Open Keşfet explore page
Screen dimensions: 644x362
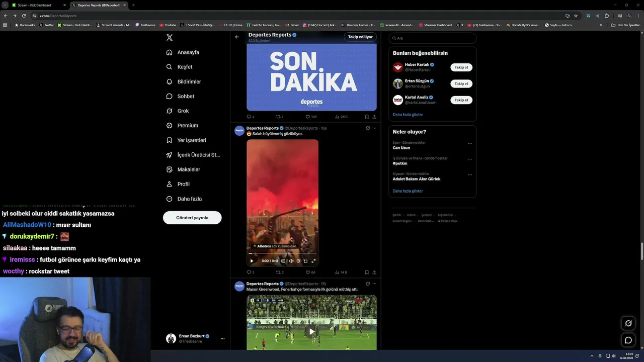click(180, 67)
